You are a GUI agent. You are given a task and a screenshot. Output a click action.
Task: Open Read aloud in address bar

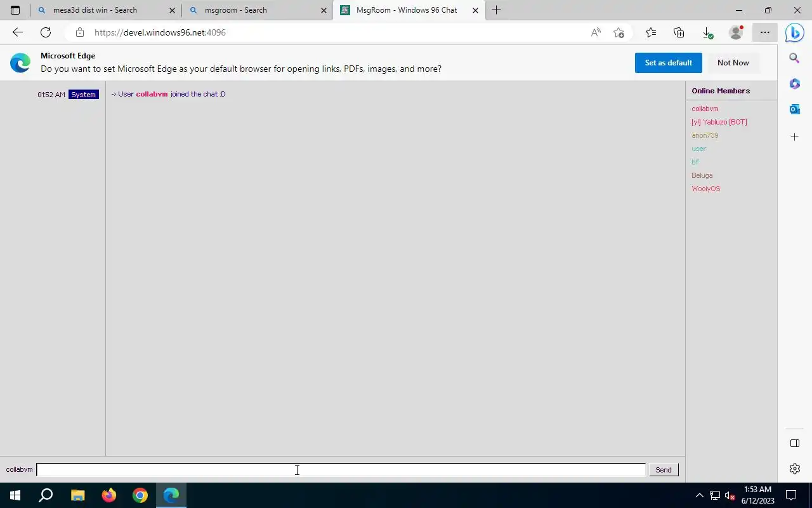(596, 32)
